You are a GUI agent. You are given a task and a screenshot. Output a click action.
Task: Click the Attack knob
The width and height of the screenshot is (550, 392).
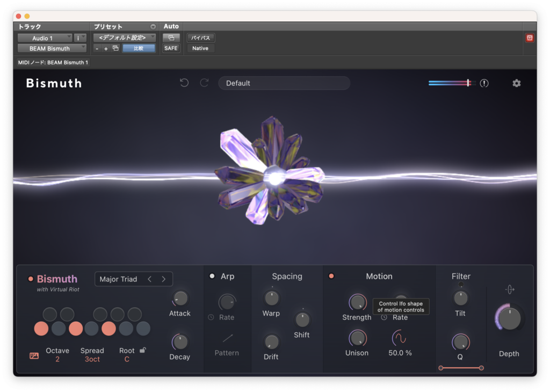pyautogui.click(x=180, y=299)
